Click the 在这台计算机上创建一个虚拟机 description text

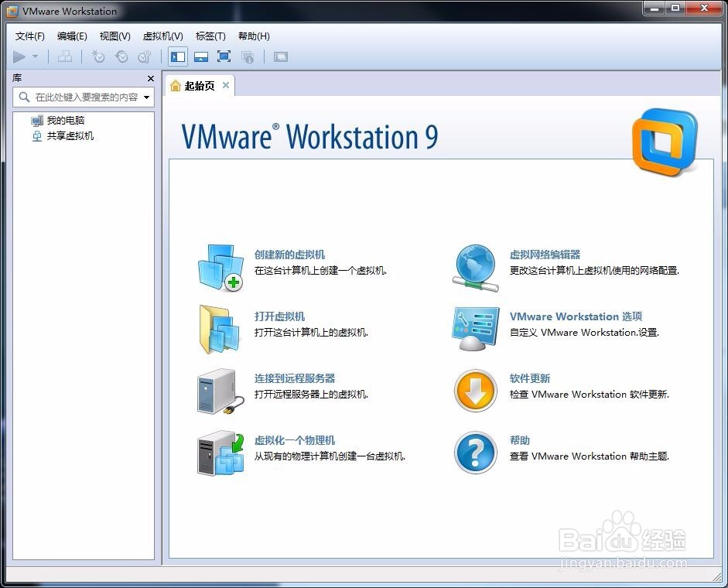point(320,270)
